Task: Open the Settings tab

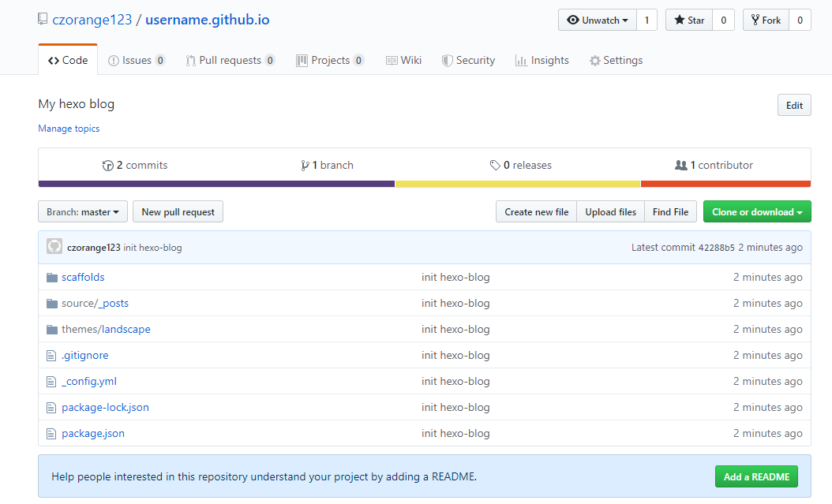Action: [x=616, y=60]
